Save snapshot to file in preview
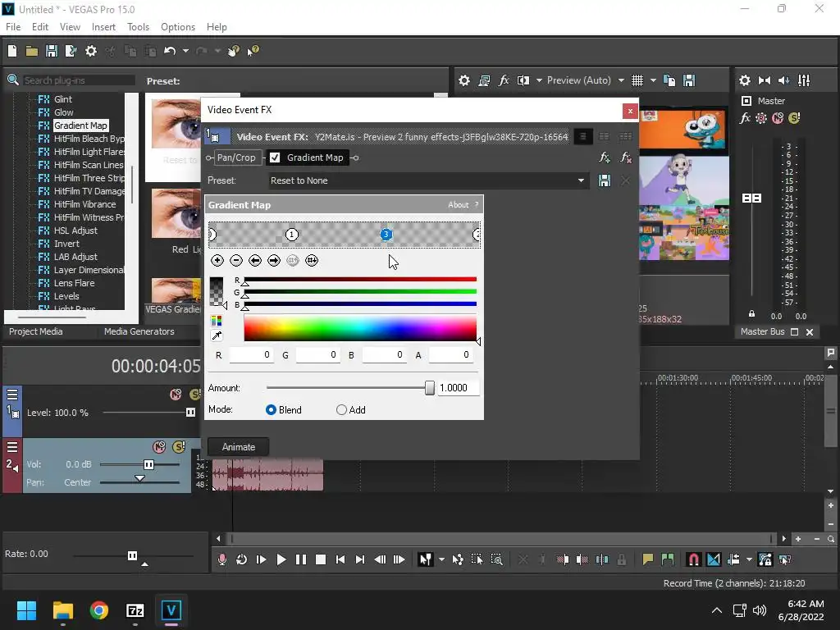Viewport: 840px width, 630px height. 689,80
